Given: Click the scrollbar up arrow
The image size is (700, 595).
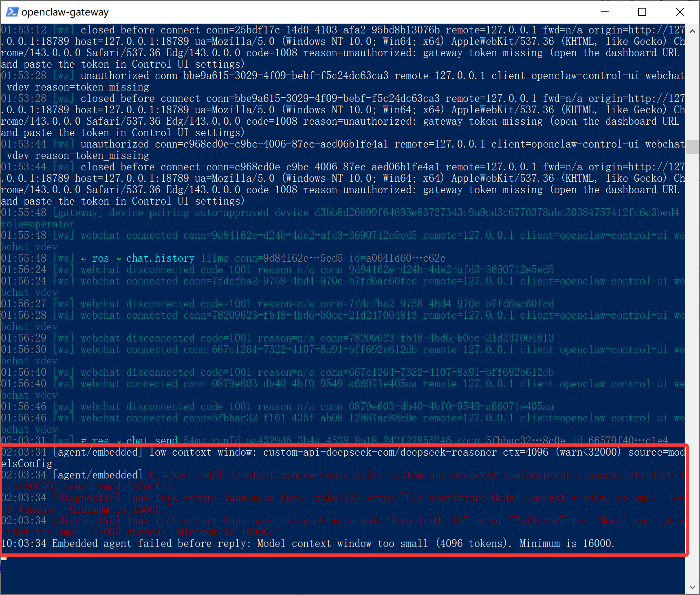Looking at the screenshot, I should (x=692, y=31).
